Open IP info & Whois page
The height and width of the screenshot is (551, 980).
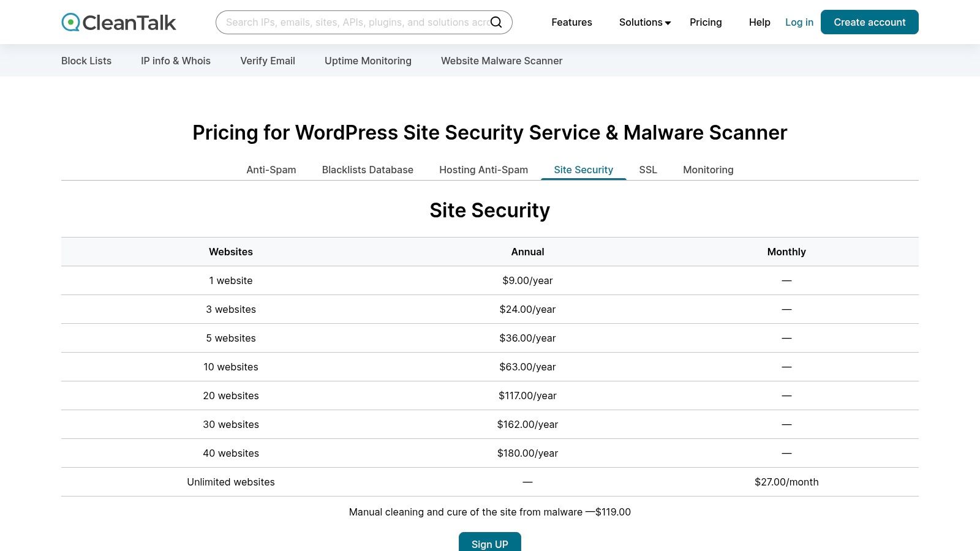pyautogui.click(x=176, y=61)
